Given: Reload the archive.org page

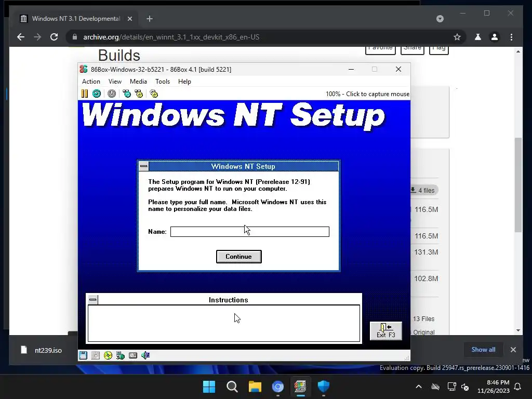Looking at the screenshot, I should pos(54,37).
